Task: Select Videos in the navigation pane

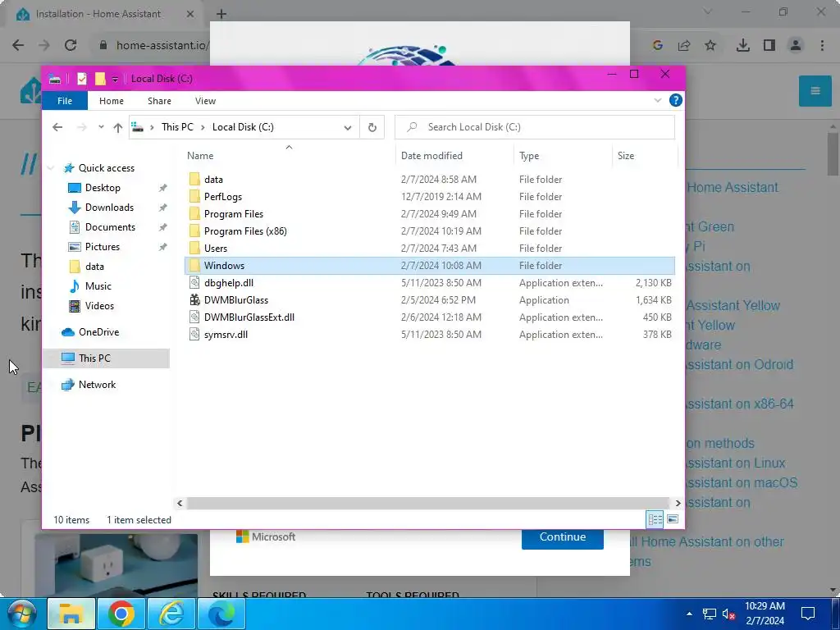Action: 99,306
